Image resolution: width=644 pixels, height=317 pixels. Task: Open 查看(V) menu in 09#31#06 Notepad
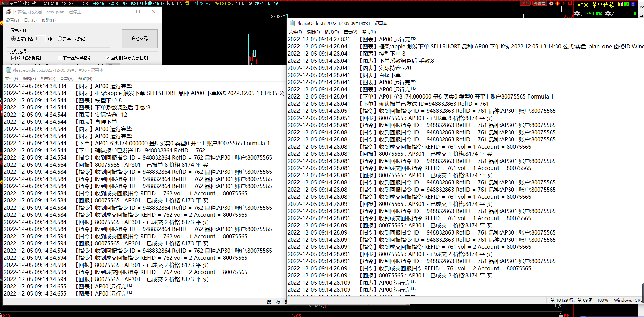(66, 79)
